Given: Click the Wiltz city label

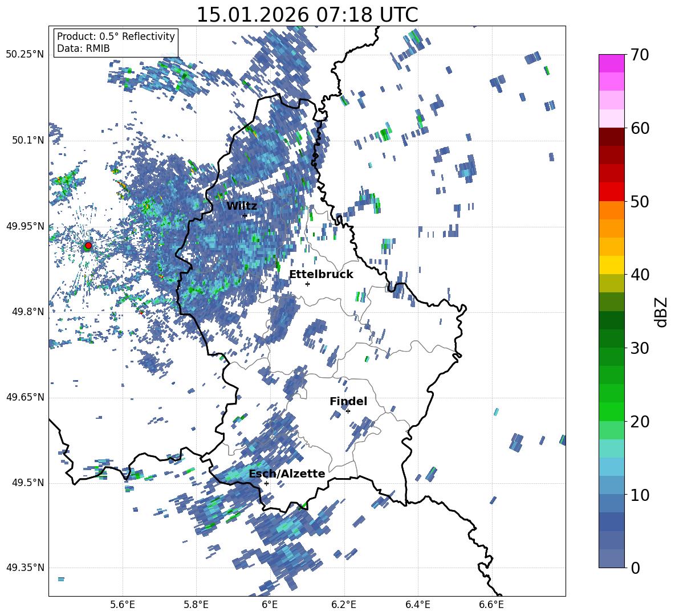Looking at the screenshot, I should [x=242, y=206].
